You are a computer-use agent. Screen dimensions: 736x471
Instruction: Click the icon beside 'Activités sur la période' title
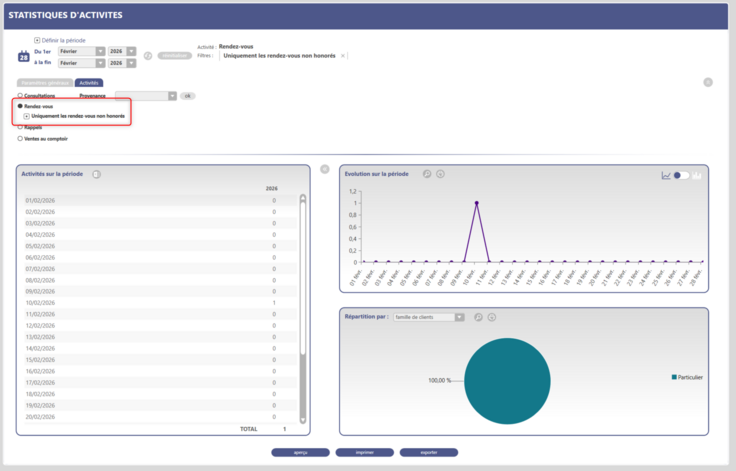tap(96, 174)
